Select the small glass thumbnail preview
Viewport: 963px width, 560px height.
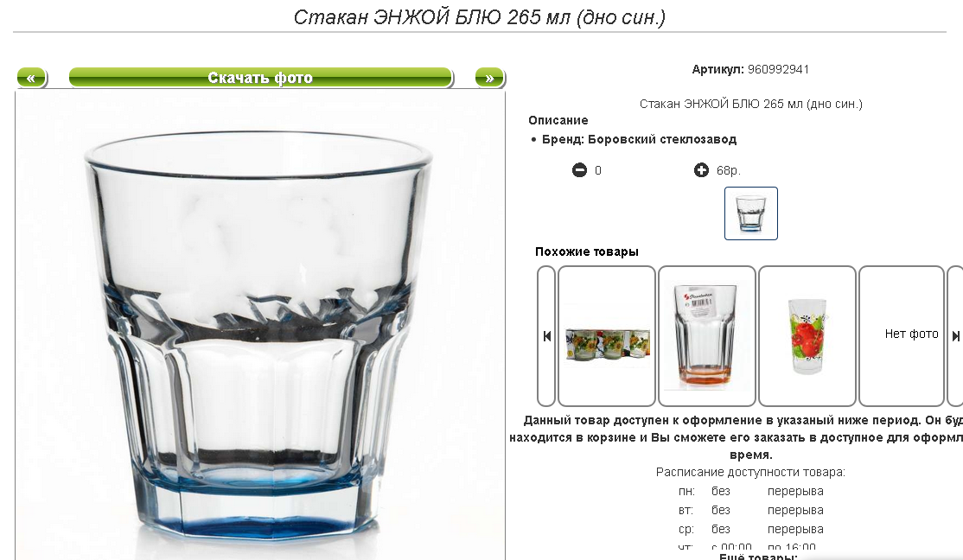point(751,213)
